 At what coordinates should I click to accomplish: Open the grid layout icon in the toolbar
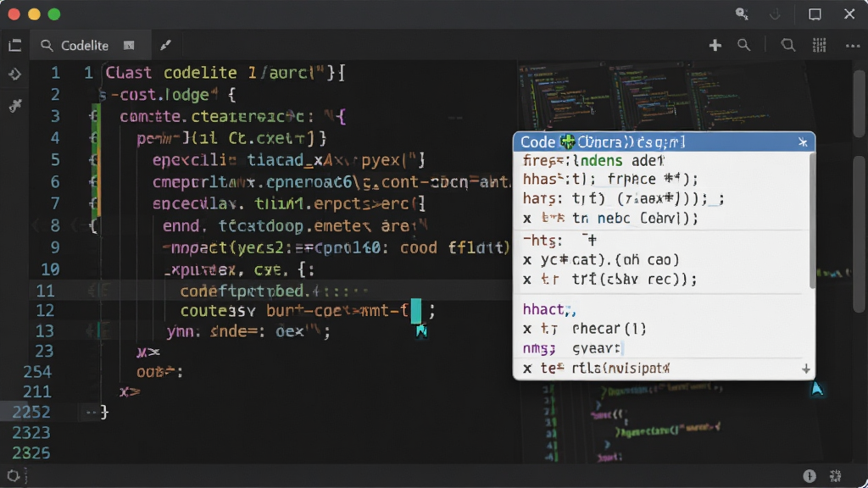coord(820,45)
